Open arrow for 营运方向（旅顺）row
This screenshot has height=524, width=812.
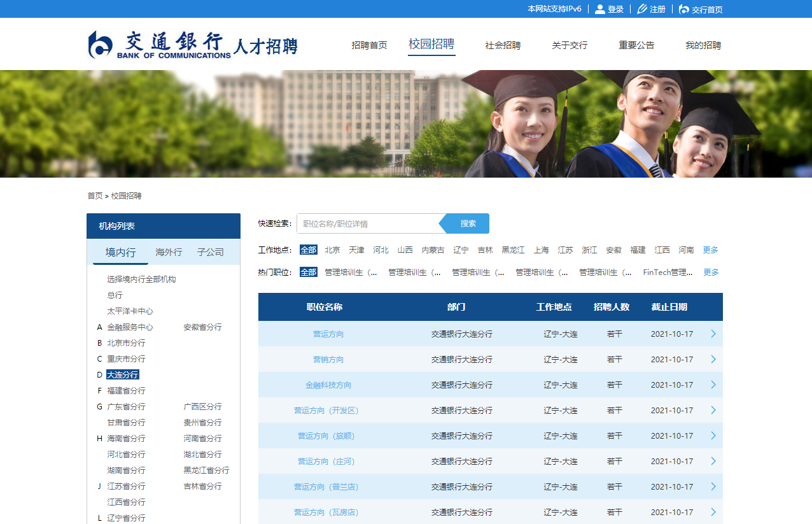(x=713, y=435)
